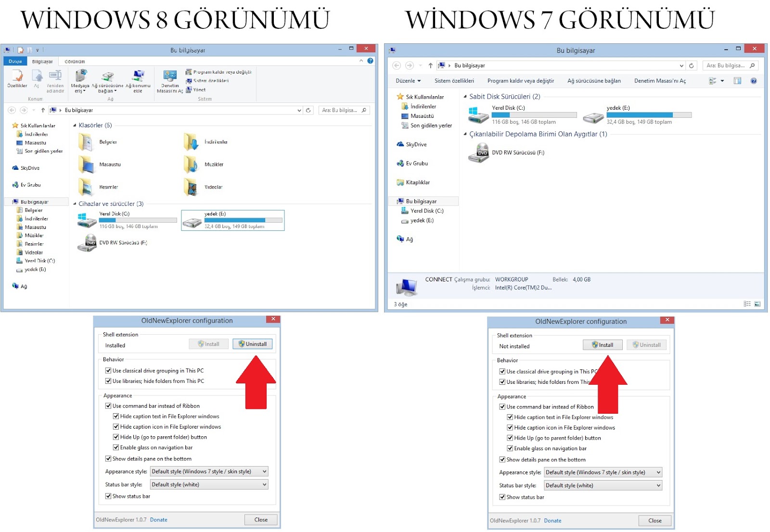Toggle Hide caption text checkbox in left dialog
Viewport: 770px width, 532px height.
(116, 417)
